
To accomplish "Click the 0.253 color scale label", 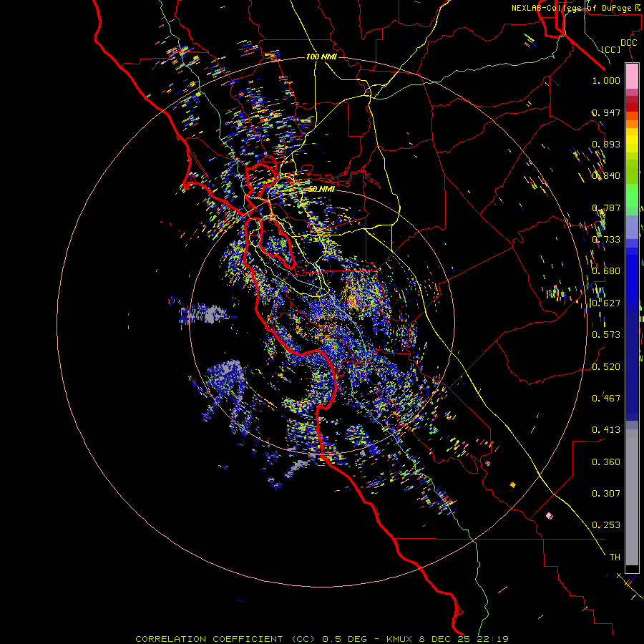I will pyautogui.click(x=606, y=525).
